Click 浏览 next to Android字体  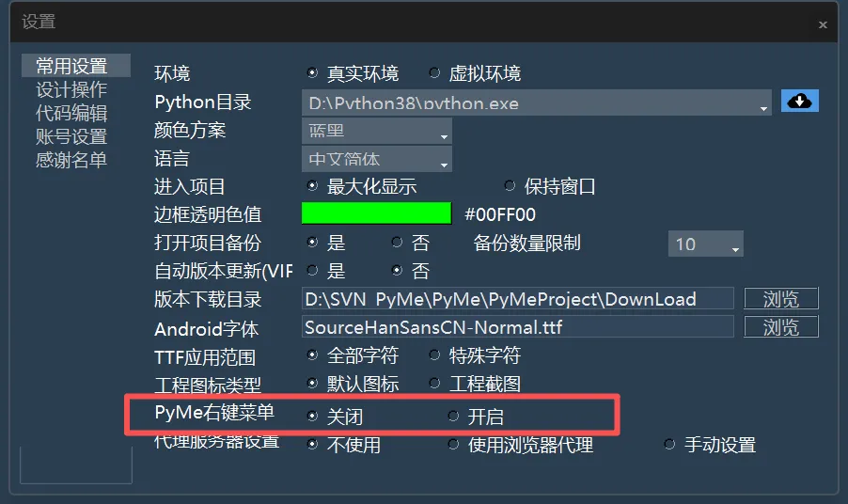click(x=781, y=326)
